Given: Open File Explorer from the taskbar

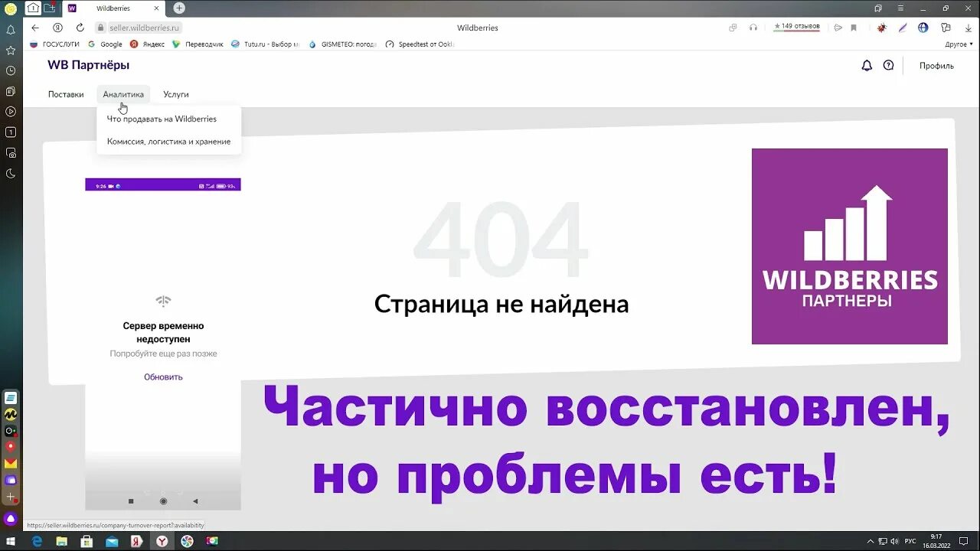Looking at the screenshot, I should pos(61,541).
